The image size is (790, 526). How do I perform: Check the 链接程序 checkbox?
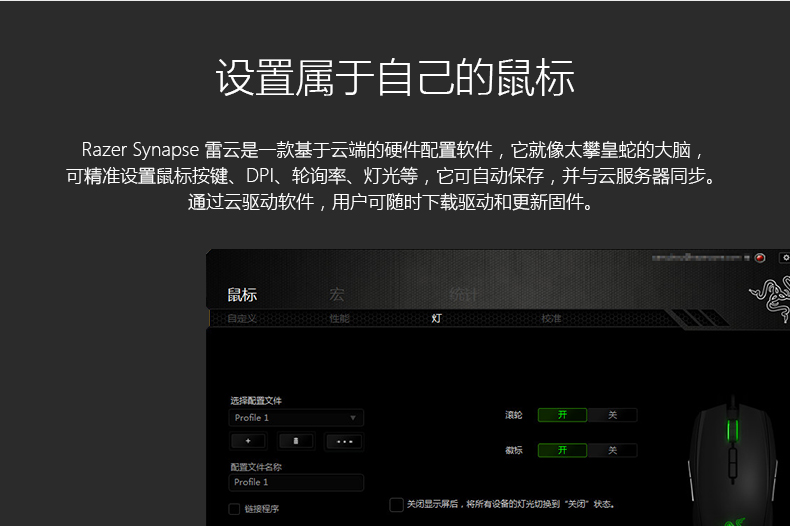pyautogui.click(x=234, y=509)
